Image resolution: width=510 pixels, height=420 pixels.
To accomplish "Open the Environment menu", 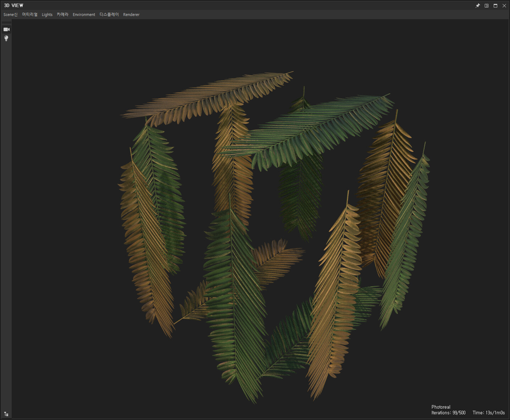I will click(84, 15).
